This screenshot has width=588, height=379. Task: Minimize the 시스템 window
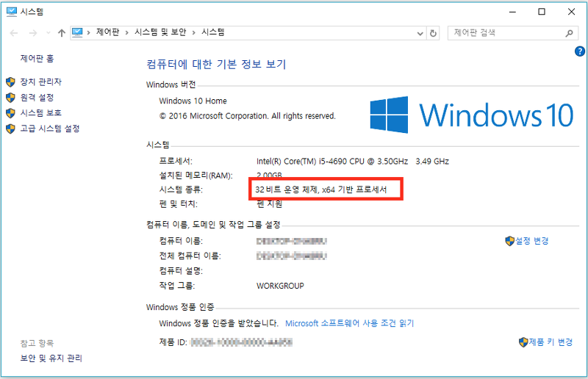[512, 12]
